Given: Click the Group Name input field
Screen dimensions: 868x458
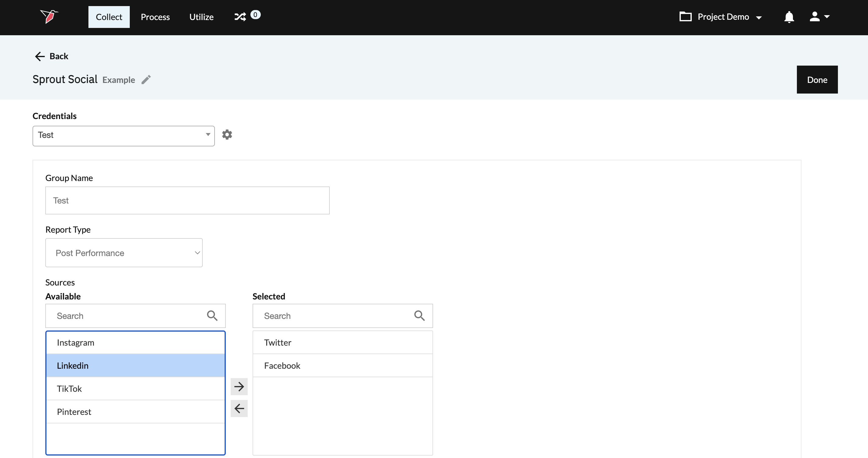Looking at the screenshot, I should 187,200.
